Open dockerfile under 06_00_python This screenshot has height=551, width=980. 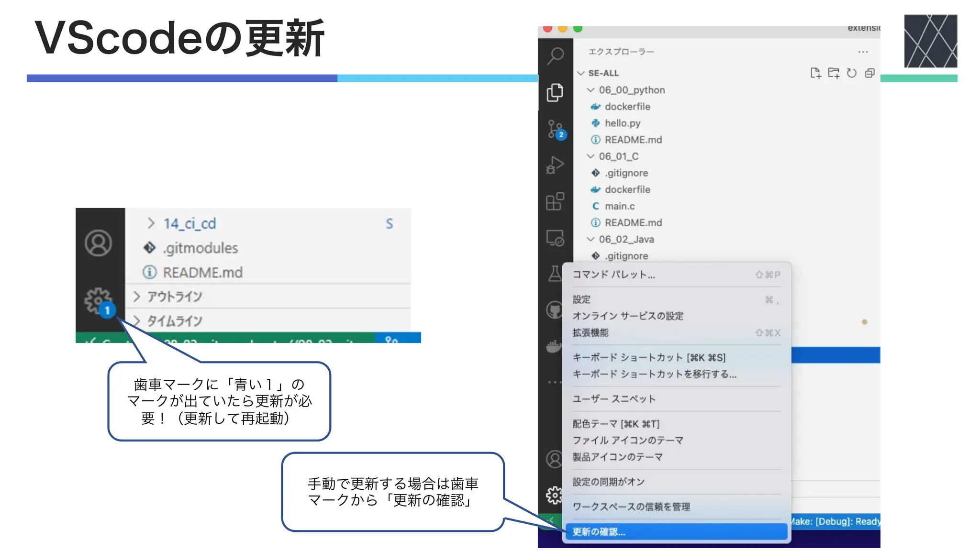[x=627, y=107]
